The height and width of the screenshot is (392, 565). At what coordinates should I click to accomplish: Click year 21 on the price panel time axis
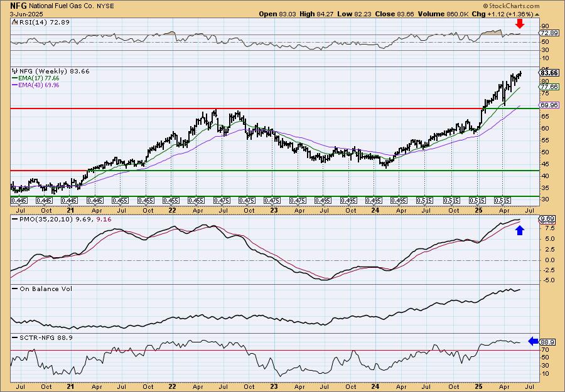(70, 210)
